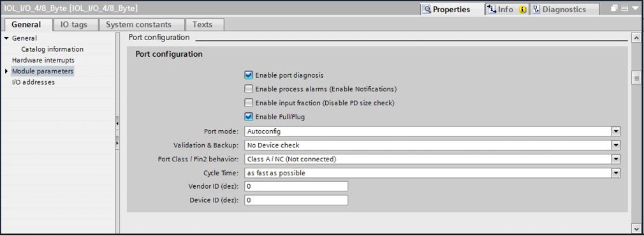Image resolution: width=644 pixels, height=236 pixels.
Task: Float the inspector window
Action: pyautogui.click(x=615, y=8)
